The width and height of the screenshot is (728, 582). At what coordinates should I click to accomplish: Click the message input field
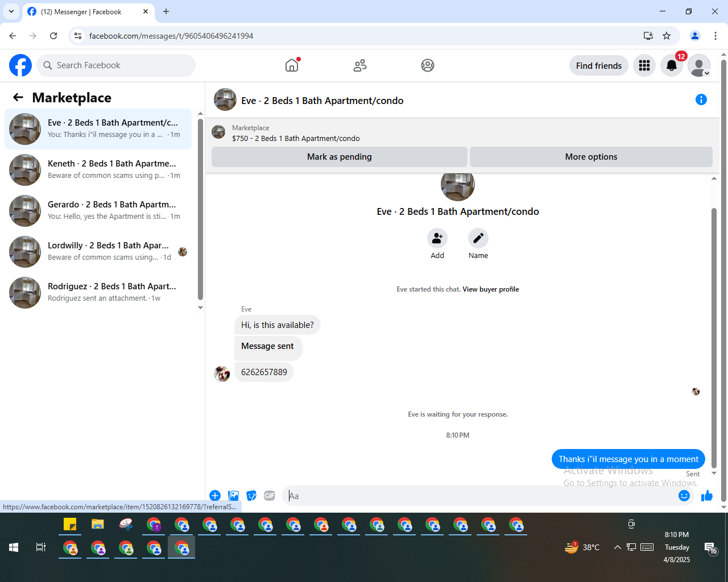(x=481, y=496)
